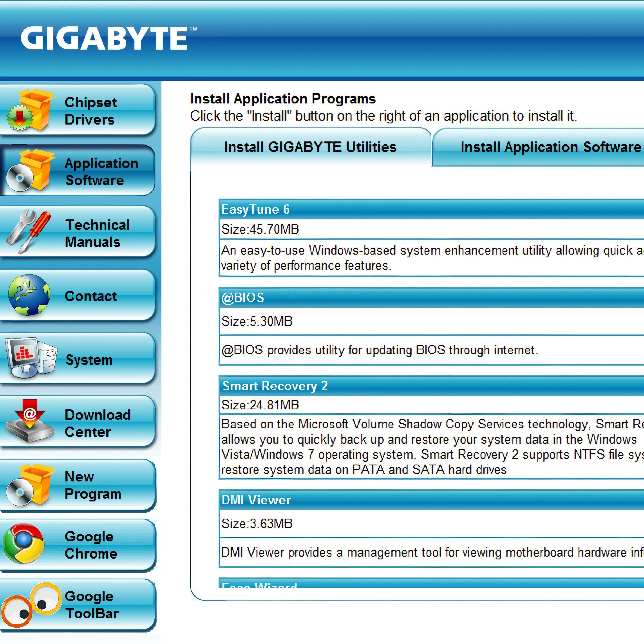This screenshot has height=644, width=644.
Task: Click the EasyTune size text 45.70MB
Action: coord(260,229)
